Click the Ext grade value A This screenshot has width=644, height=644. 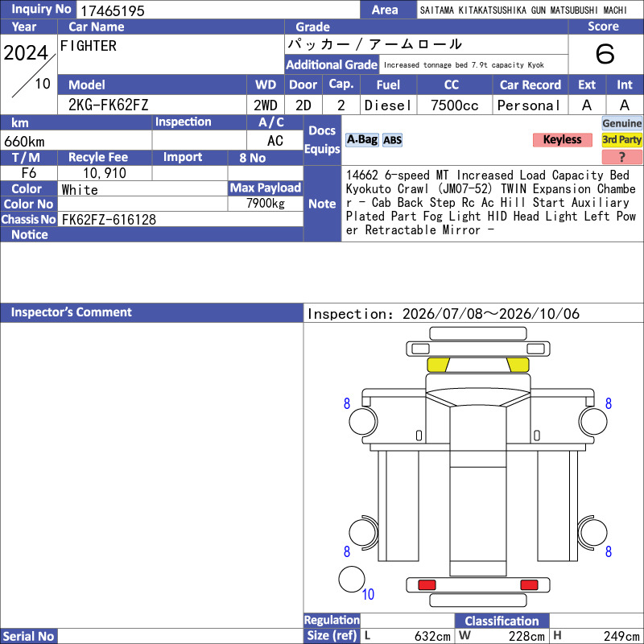pyautogui.click(x=587, y=105)
